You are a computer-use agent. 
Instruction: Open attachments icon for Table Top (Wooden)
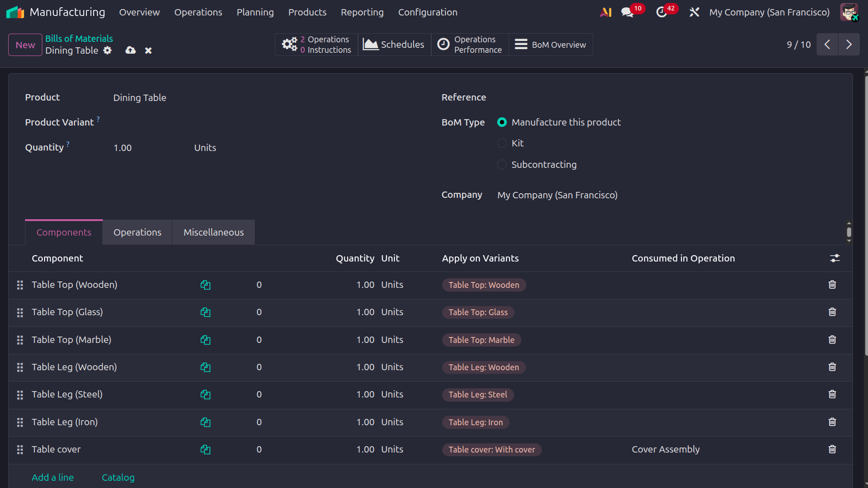click(206, 285)
